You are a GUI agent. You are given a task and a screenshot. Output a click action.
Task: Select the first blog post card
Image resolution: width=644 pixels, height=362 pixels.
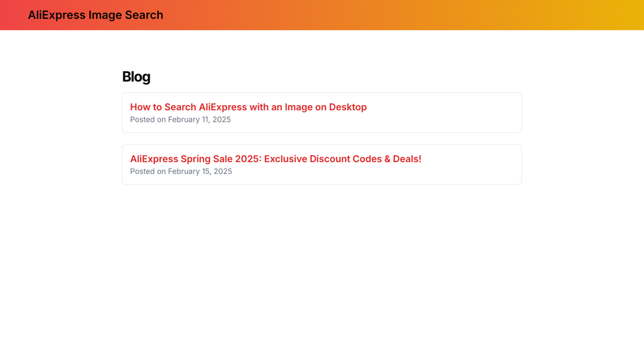tap(322, 113)
